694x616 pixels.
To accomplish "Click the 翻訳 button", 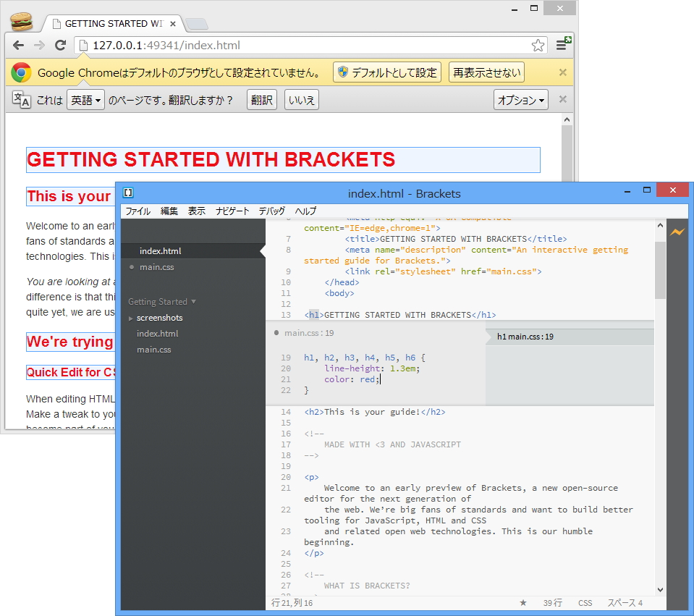I will click(261, 100).
